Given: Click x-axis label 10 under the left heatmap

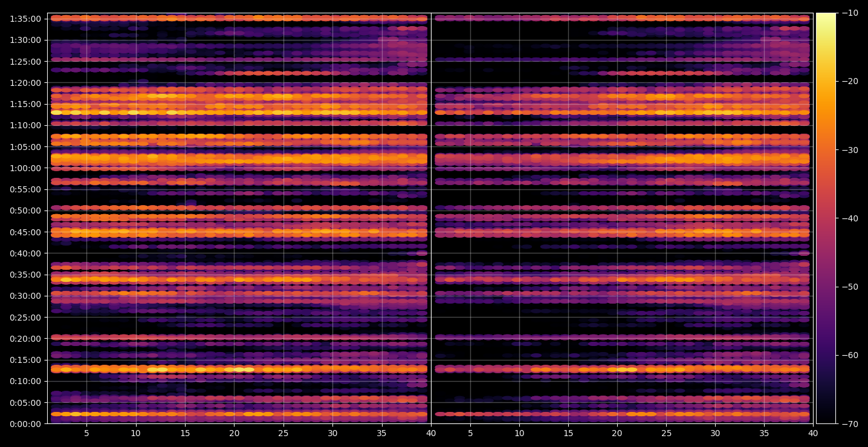Looking at the screenshot, I should tap(135, 434).
